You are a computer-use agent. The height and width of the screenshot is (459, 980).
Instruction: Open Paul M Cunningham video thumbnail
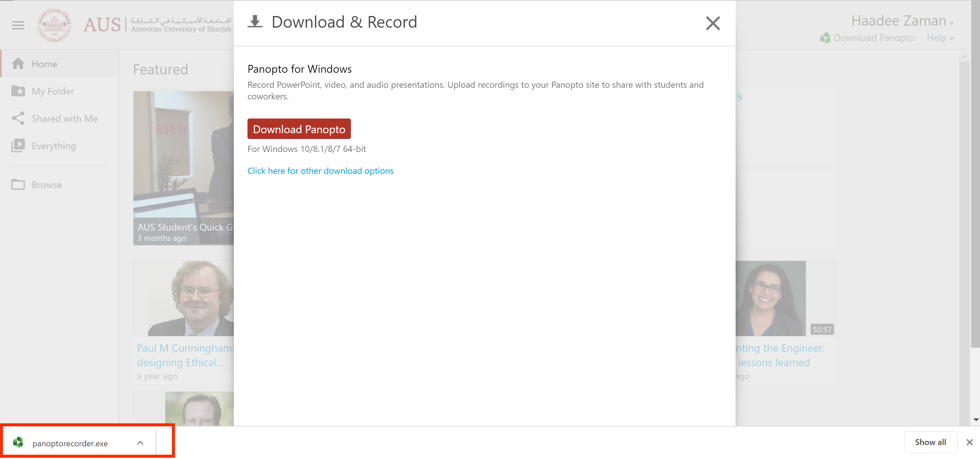183,298
